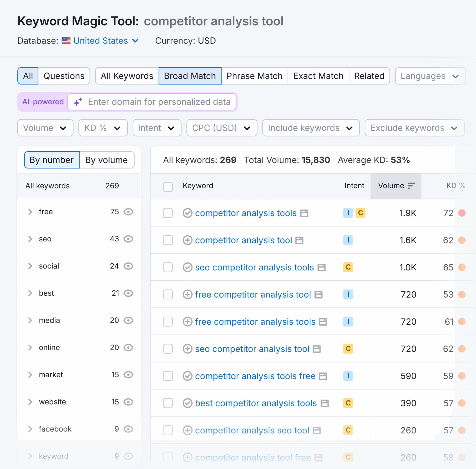The width and height of the screenshot is (476, 469).
Task: Select the Related tab
Action: 369,76
